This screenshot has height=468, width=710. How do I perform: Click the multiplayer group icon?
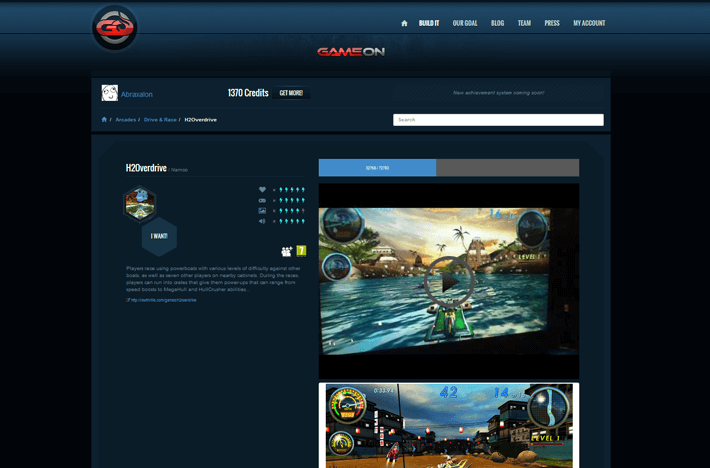coord(287,251)
